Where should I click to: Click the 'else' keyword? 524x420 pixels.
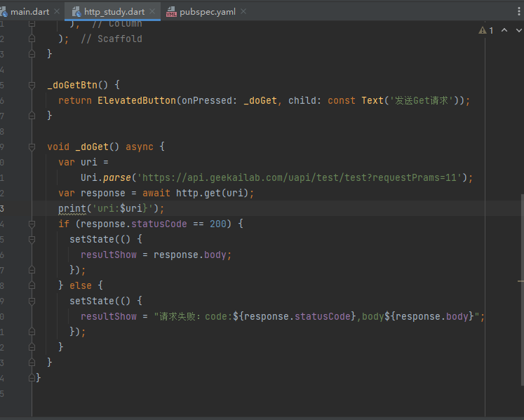(81, 285)
